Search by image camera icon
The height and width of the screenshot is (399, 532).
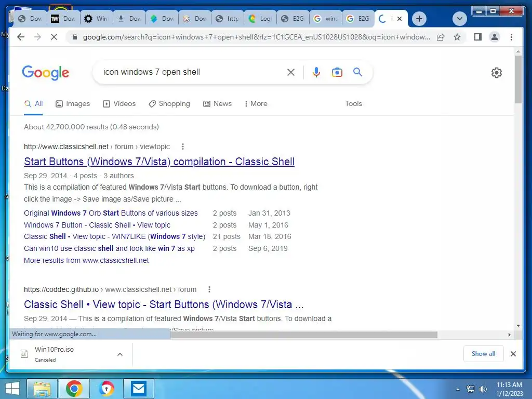337,72
